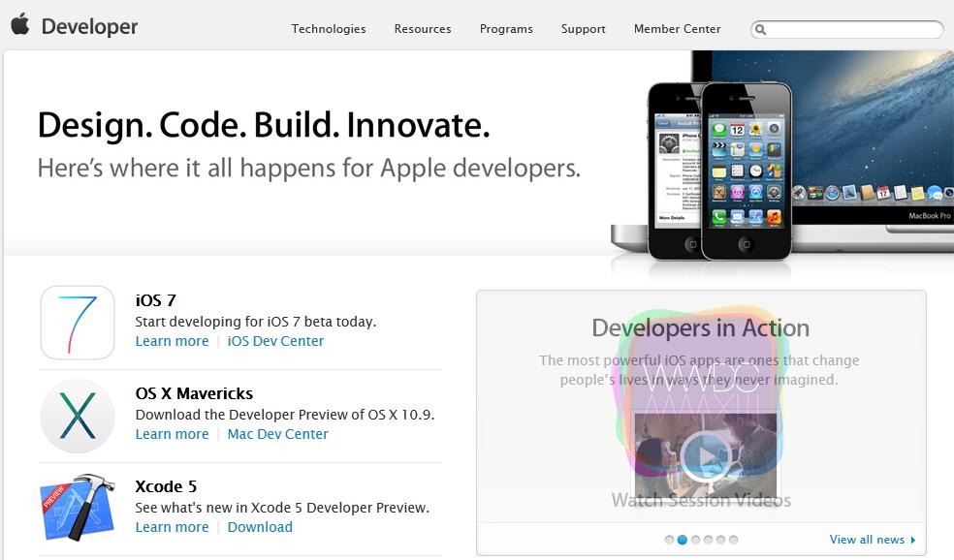Click the Xcode 5 Download link
Viewport: 954px width, 560px height.
(x=260, y=527)
